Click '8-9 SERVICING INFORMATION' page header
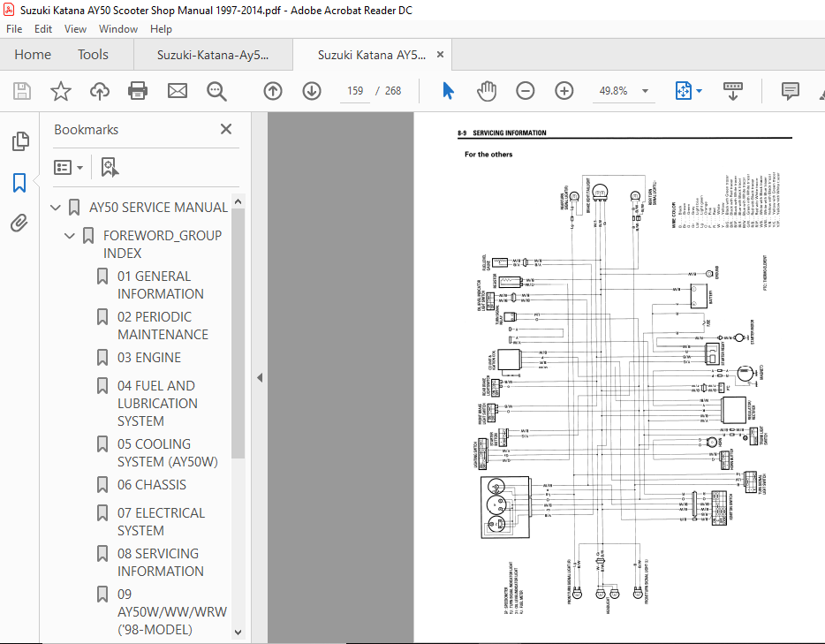The image size is (825, 644). coord(502,133)
